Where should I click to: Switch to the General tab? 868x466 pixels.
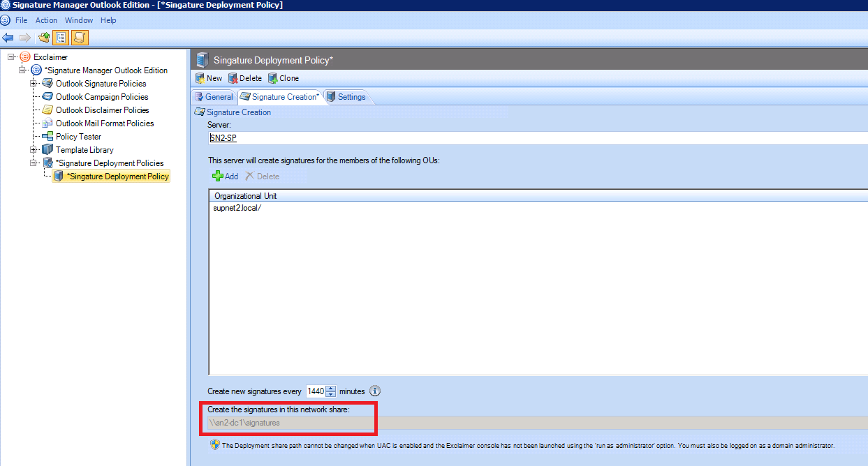214,97
